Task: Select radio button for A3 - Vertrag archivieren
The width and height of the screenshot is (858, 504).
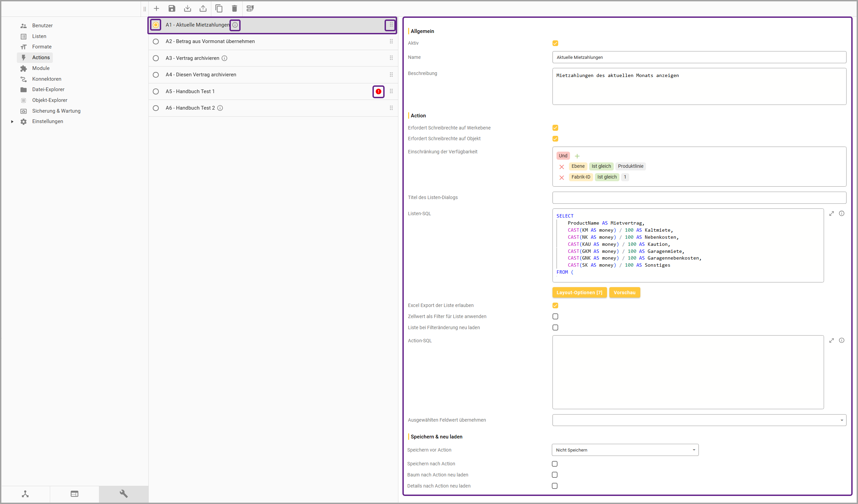Action: tap(156, 58)
